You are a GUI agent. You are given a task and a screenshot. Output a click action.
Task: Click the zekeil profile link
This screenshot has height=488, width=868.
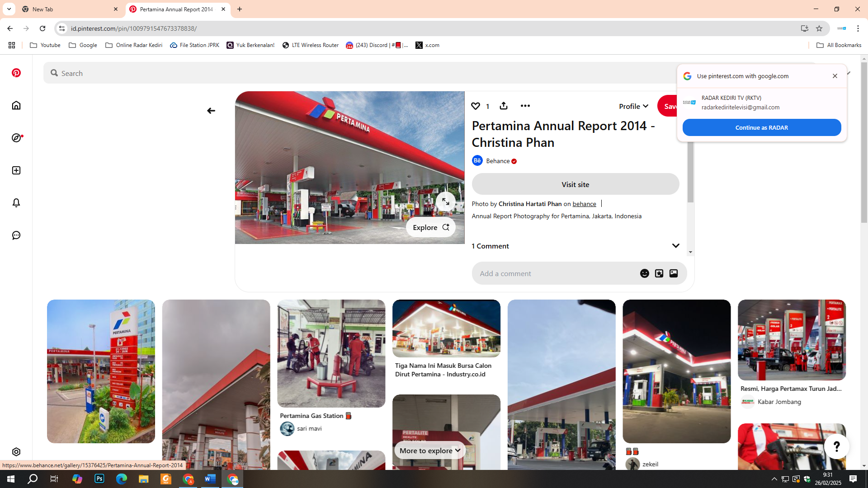coord(650,464)
